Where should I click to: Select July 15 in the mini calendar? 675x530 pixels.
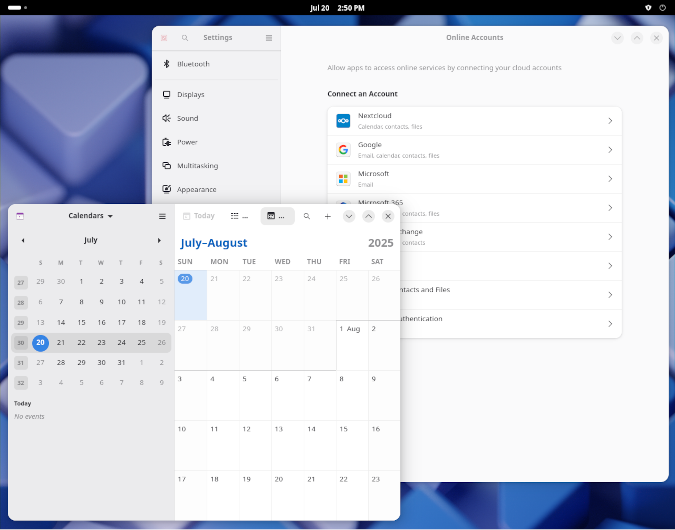pos(81,322)
